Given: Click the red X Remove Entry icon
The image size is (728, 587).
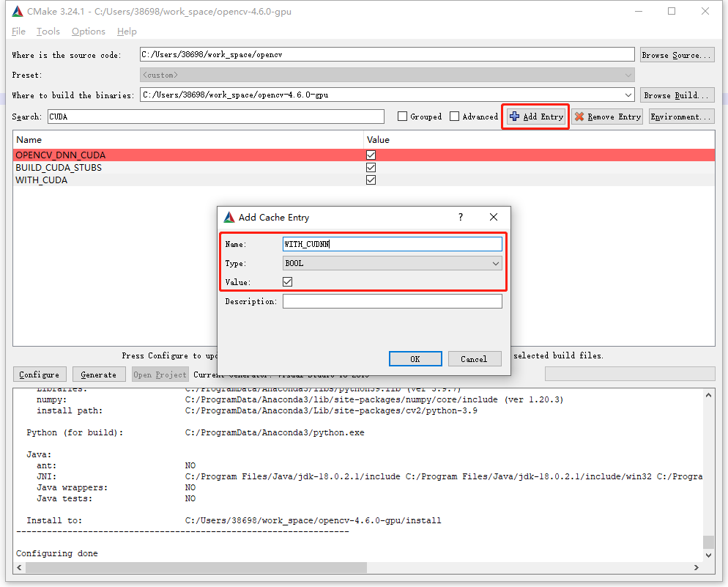Looking at the screenshot, I should click(580, 117).
